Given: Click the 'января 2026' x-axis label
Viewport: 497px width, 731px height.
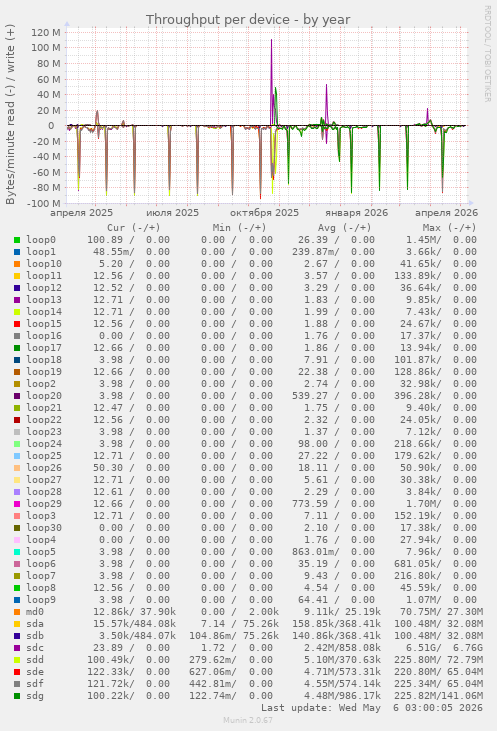Looking at the screenshot, I should click(x=357, y=213).
